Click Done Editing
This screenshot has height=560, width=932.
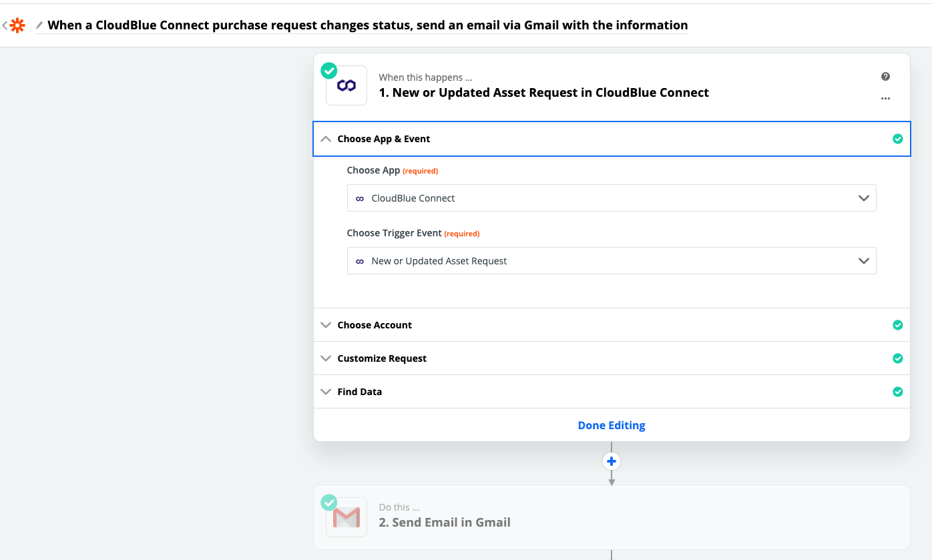[x=612, y=425]
